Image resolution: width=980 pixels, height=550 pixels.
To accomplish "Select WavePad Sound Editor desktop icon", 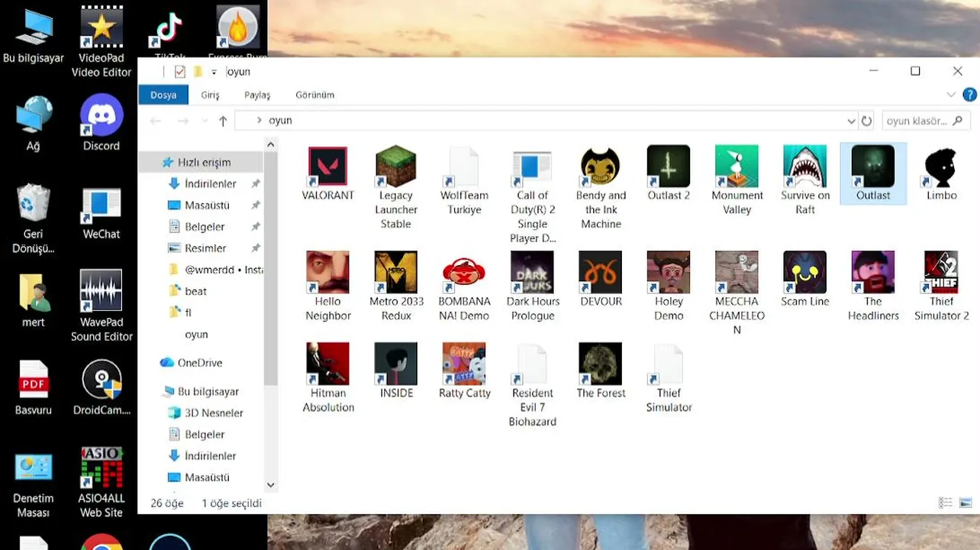I will [x=102, y=306].
